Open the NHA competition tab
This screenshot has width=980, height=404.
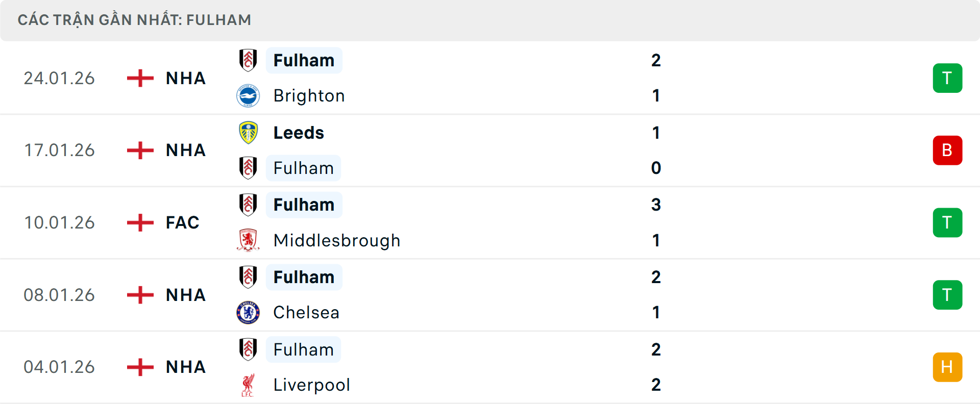[x=185, y=78]
